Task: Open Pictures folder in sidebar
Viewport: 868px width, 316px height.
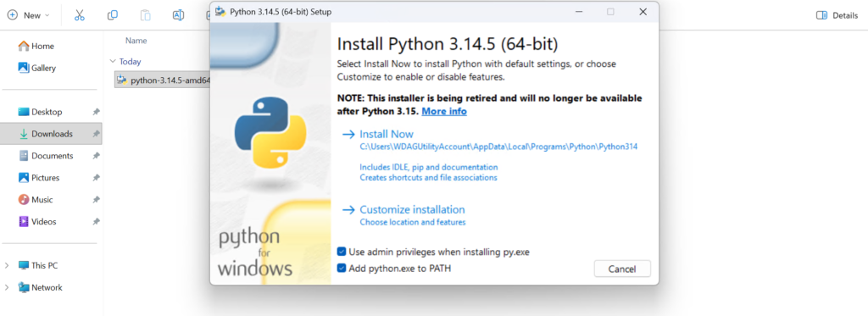Action: click(x=46, y=178)
